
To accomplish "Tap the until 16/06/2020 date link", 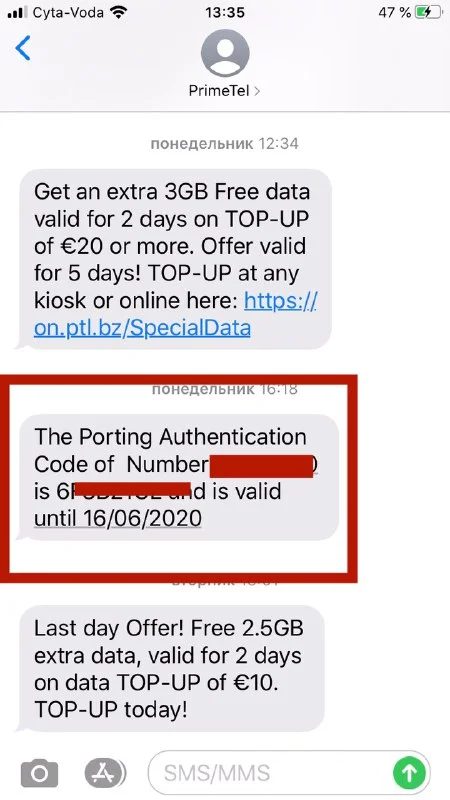I will (118, 518).
